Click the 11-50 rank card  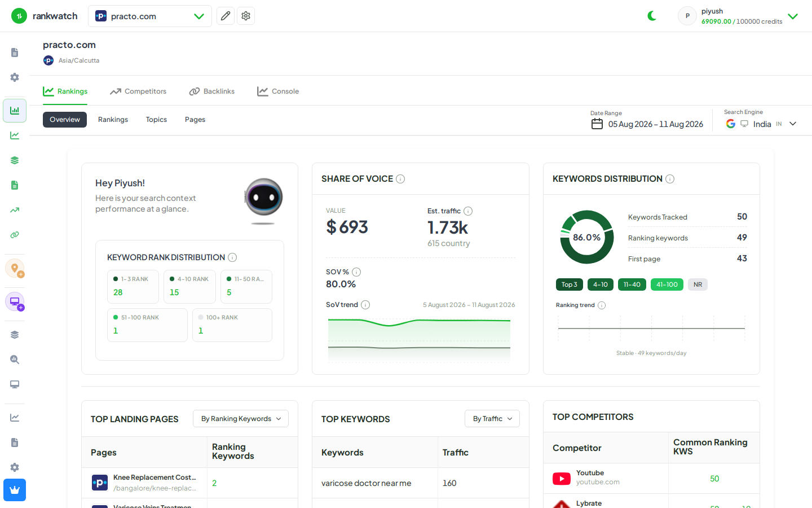coord(246,287)
